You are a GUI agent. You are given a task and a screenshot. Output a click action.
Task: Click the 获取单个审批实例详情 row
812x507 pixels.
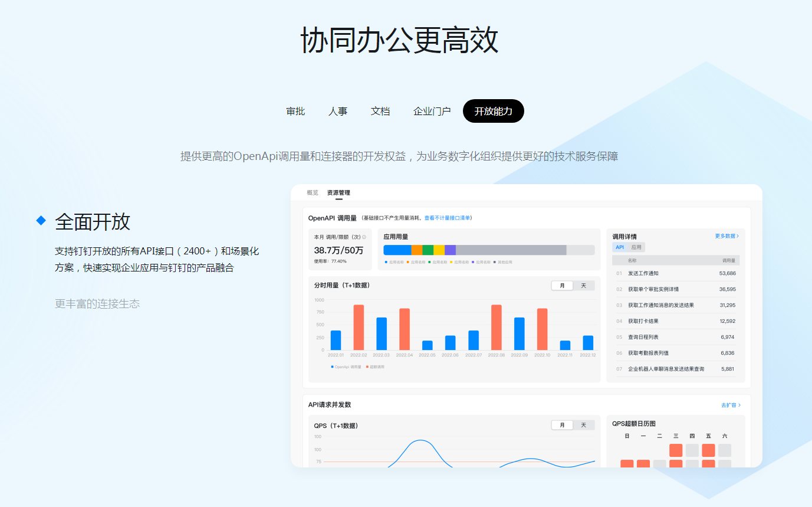point(676,289)
